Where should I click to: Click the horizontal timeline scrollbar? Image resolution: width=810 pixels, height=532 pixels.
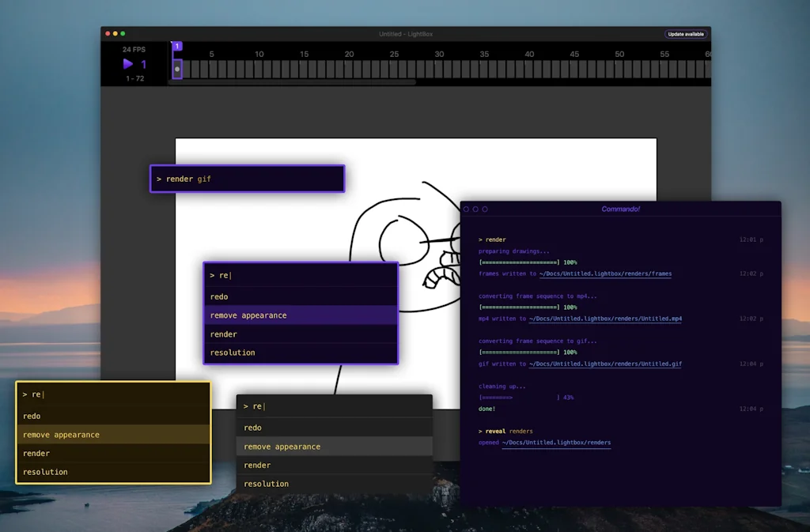[x=293, y=81]
